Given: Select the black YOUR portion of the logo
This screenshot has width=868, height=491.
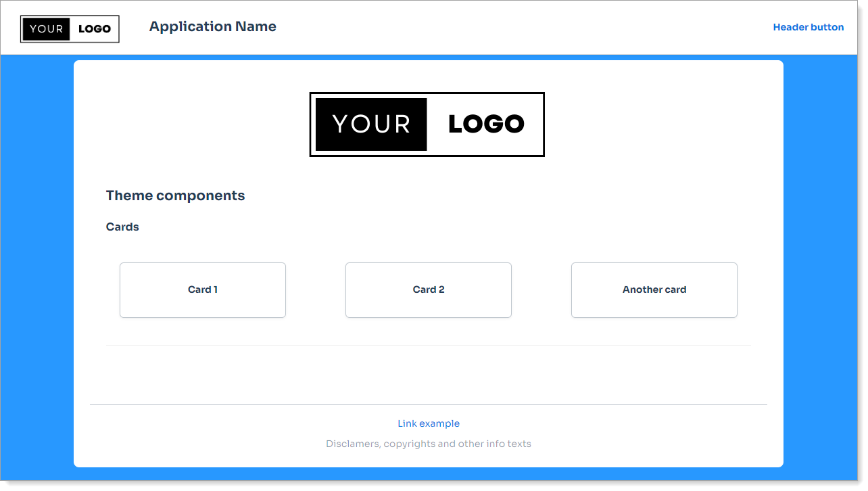Looking at the screenshot, I should coord(370,124).
